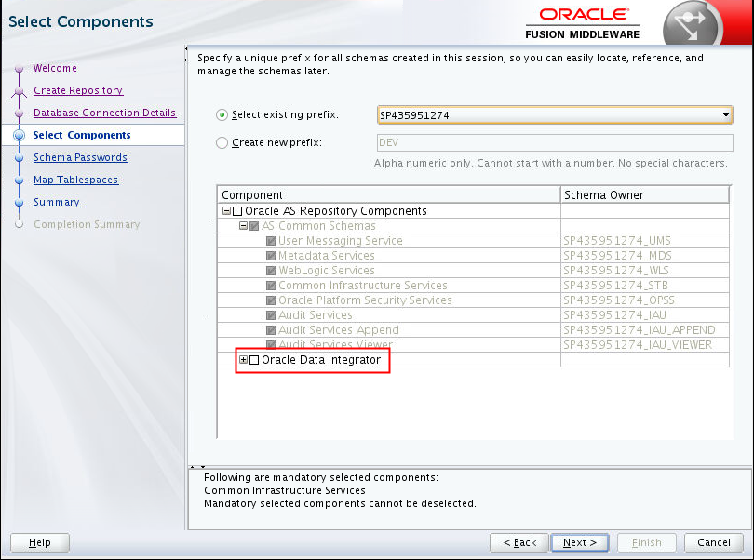The height and width of the screenshot is (560, 754).
Task: Click the Select Components step indicator icon
Action: (x=20, y=135)
